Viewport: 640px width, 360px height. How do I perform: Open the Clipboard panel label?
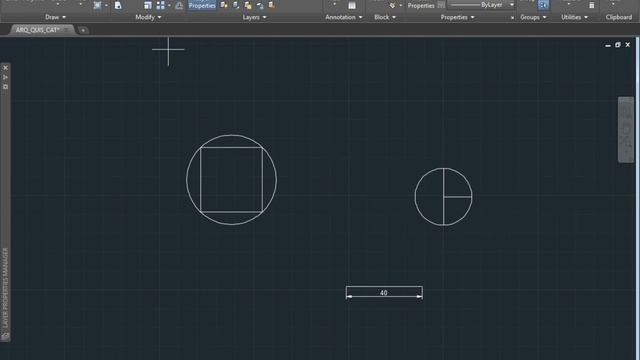pyautogui.click(x=619, y=17)
